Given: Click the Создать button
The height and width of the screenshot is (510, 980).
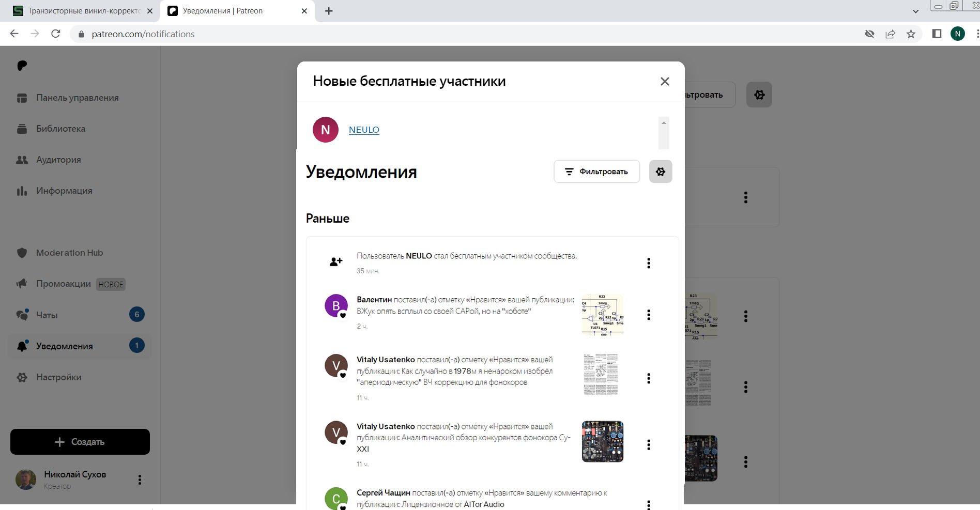Looking at the screenshot, I should [80, 442].
